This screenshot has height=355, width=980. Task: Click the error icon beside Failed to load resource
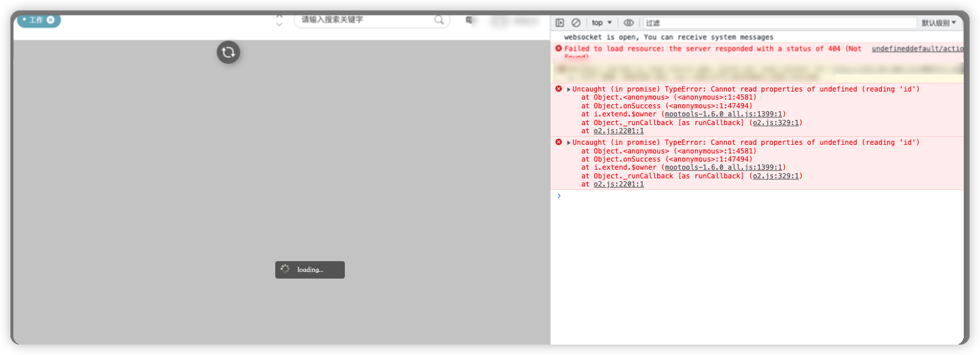click(559, 48)
